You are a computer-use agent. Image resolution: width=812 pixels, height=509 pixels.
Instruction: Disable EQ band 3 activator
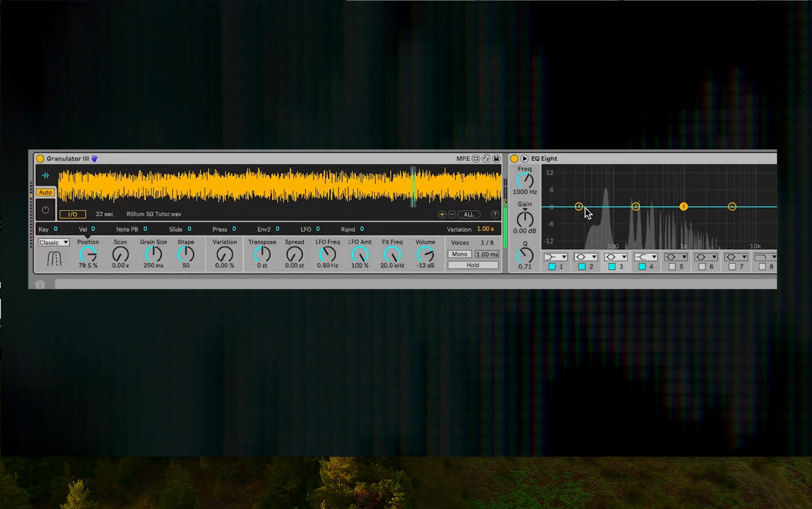[612, 267]
